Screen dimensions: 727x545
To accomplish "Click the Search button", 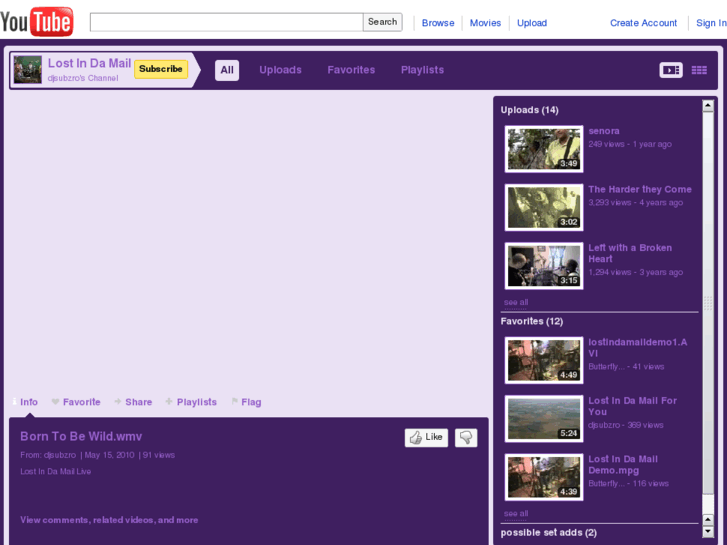I will coord(383,22).
